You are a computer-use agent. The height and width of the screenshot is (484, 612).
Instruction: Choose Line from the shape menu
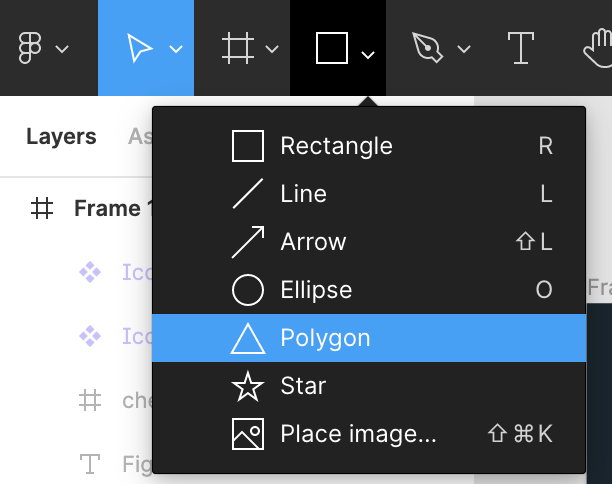click(303, 194)
